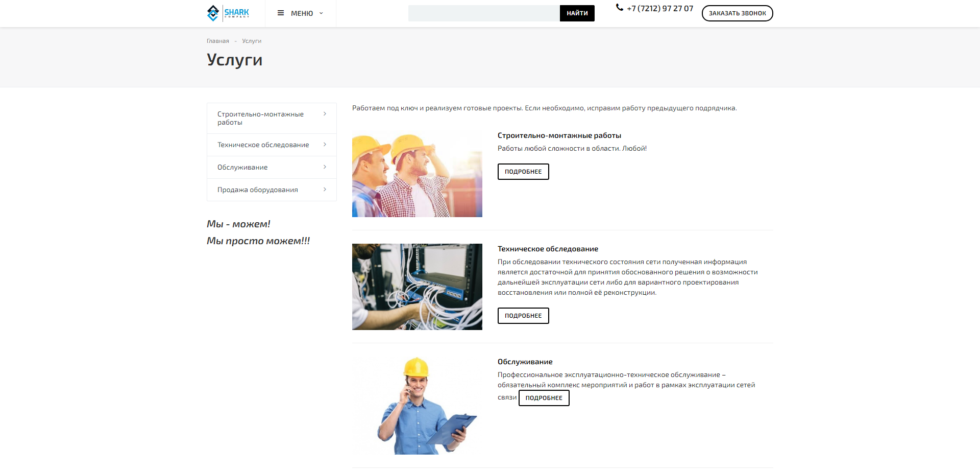Open the network cabling rack thumbnail

point(417,287)
